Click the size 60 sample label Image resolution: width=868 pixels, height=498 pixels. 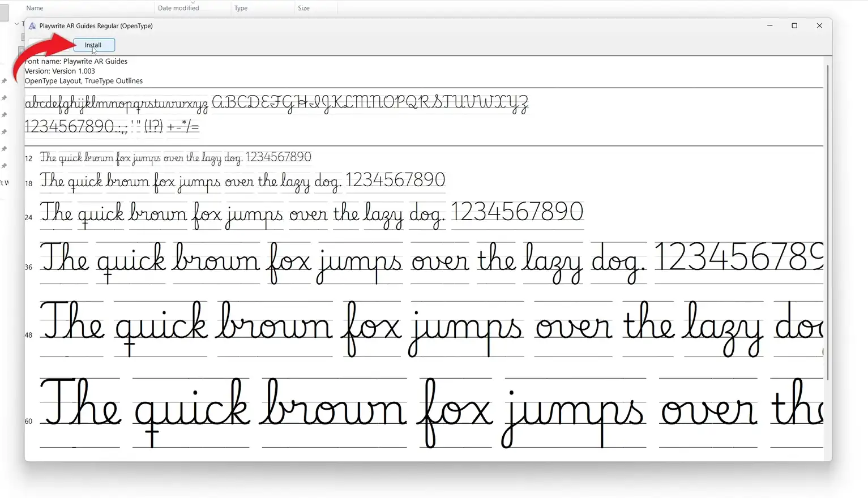coord(28,421)
